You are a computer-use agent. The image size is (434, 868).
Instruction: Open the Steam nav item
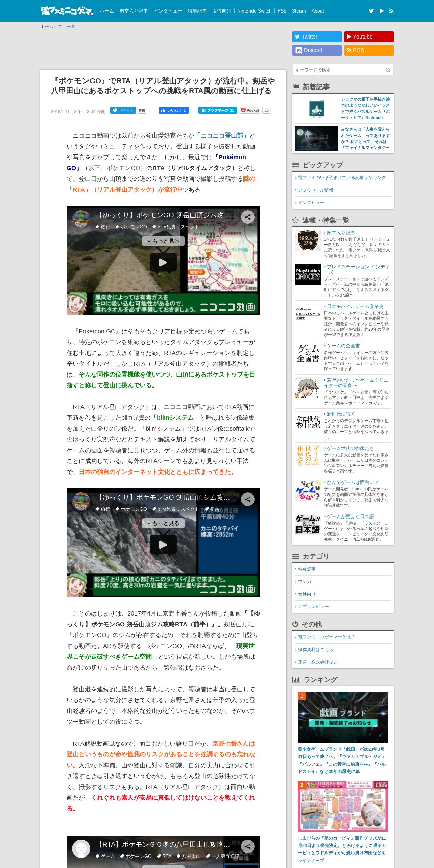click(299, 11)
